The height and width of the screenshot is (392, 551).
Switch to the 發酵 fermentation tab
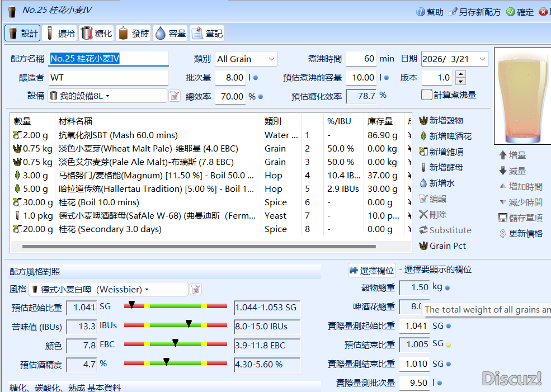[x=133, y=34]
